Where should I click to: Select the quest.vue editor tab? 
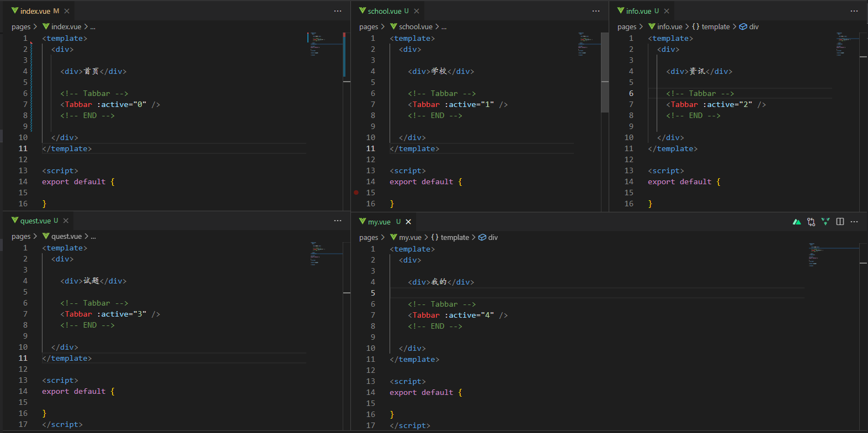(39, 221)
